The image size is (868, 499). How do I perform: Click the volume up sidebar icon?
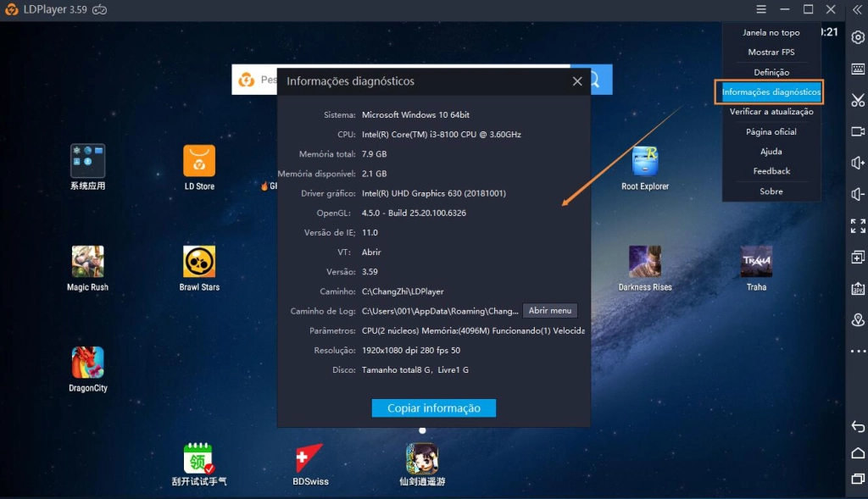pos(858,163)
